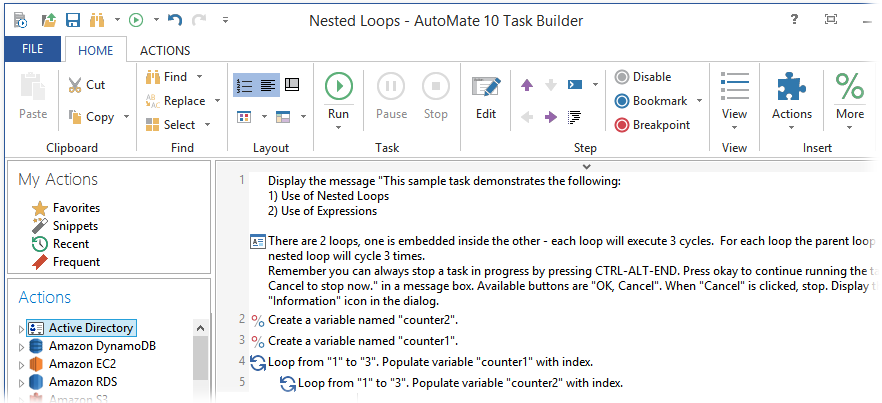This screenshot has height=403, width=882.
Task: Open the ribbon display options icon in the title bar
Action: 831,20
